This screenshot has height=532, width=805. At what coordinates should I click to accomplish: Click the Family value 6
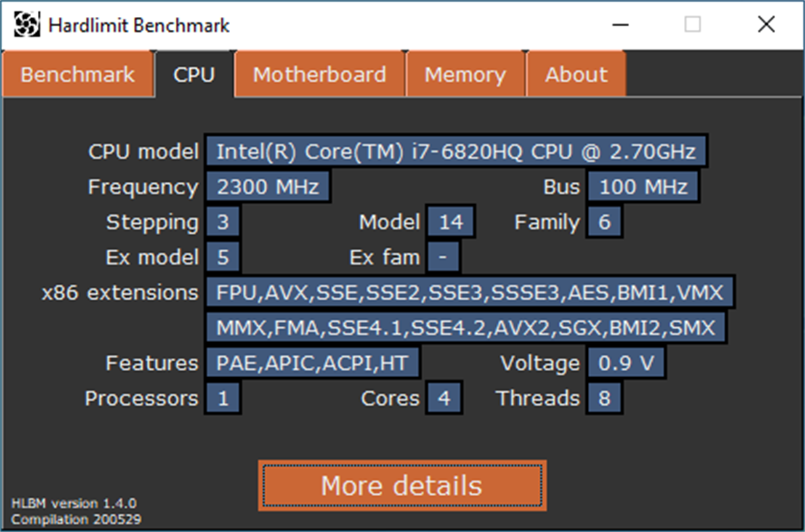[604, 222]
